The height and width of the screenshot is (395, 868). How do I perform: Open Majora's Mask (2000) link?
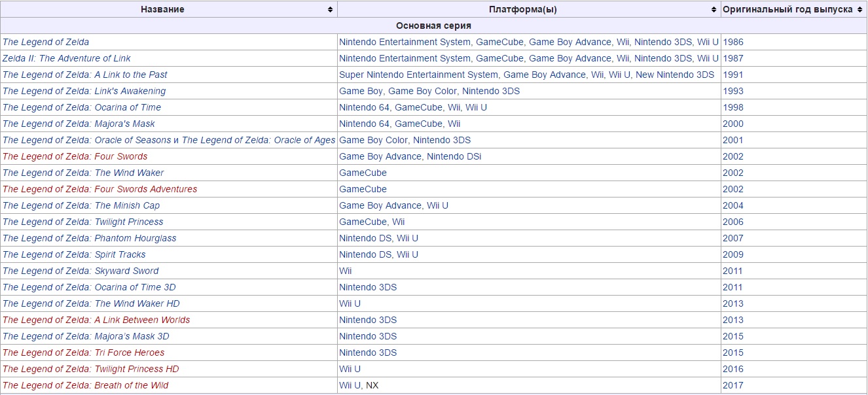pyautogui.click(x=79, y=124)
